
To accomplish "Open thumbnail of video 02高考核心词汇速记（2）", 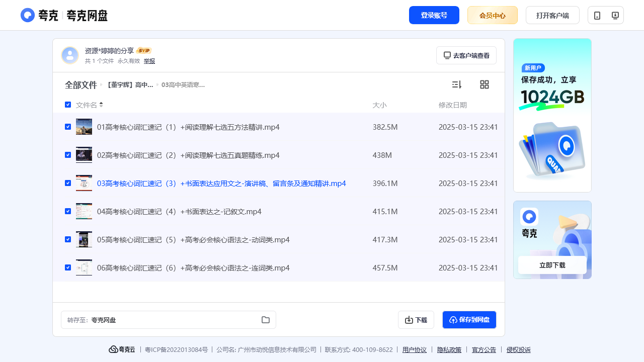I will click(84, 155).
